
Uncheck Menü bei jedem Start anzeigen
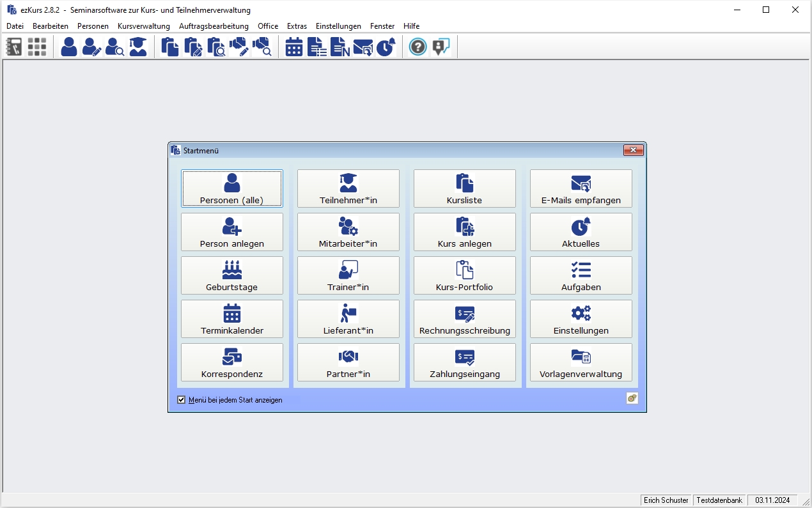[182, 400]
